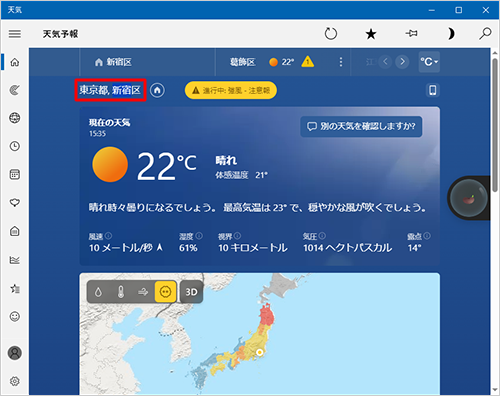Send feedback with smiley icon

click(x=15, y=316)
